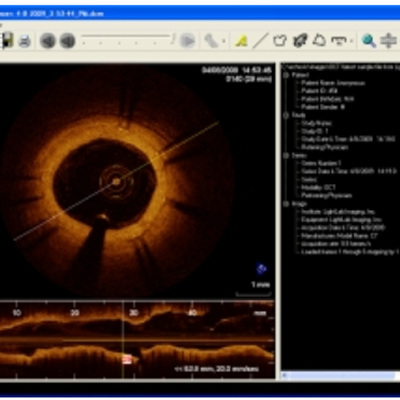Select the straight line measurement tool

click(x=260, y=41)
